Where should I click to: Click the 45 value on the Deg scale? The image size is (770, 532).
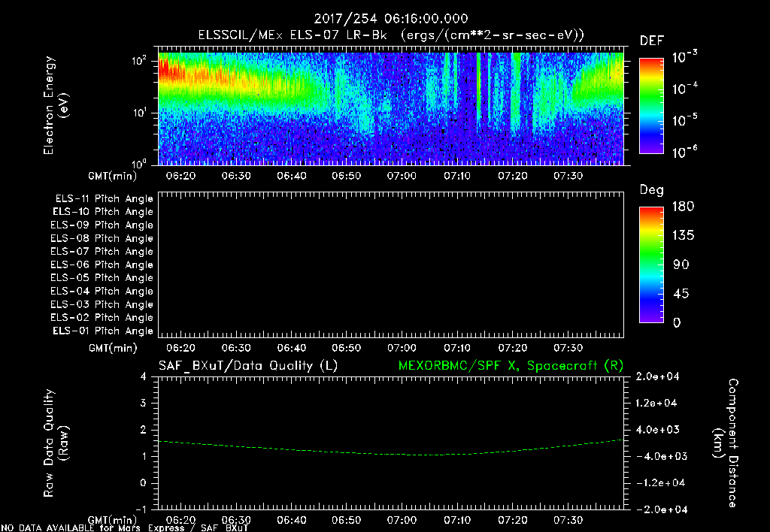pos(681,294)
